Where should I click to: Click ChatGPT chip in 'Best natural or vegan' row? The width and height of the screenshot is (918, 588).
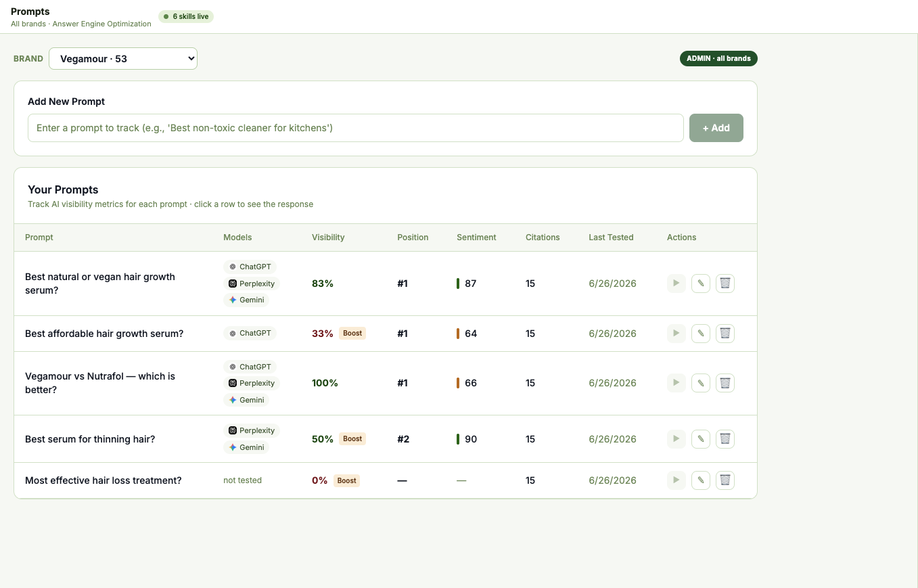(250, 267)
